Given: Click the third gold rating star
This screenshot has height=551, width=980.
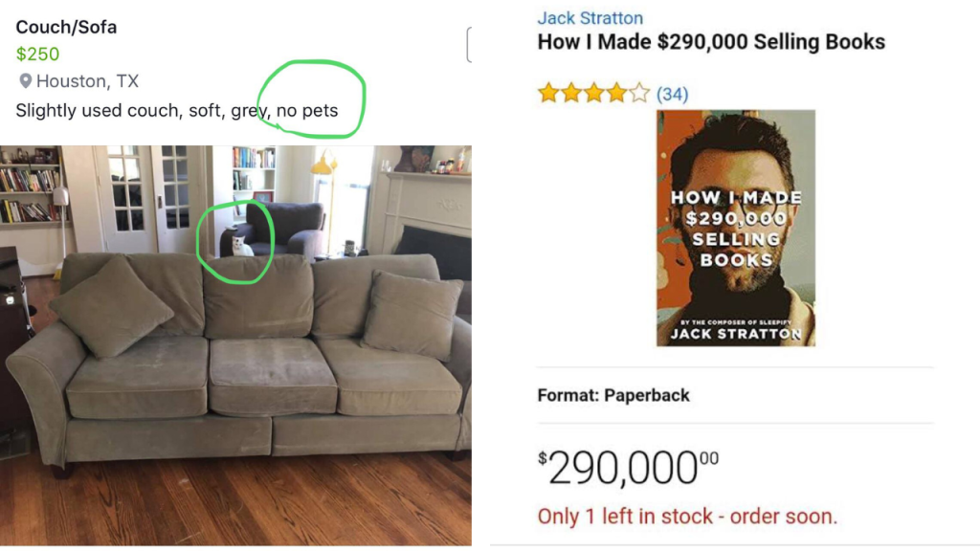Looking at the screenshot, I should click(594, 93).
